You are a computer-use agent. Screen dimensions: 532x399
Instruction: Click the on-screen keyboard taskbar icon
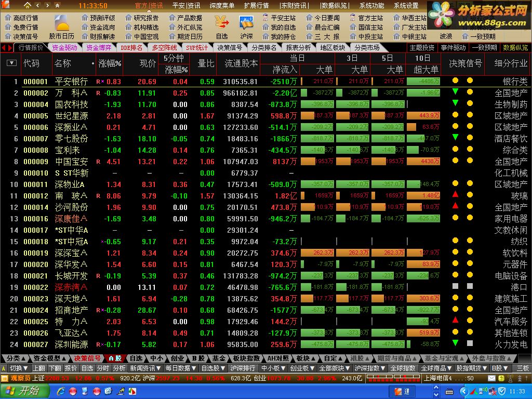pos(449,392)
